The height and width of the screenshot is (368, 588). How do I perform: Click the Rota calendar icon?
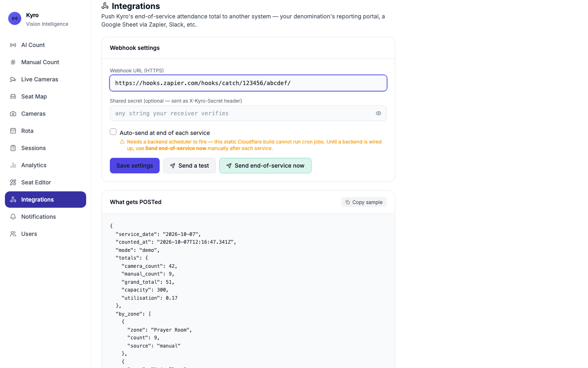pos(13,131)
